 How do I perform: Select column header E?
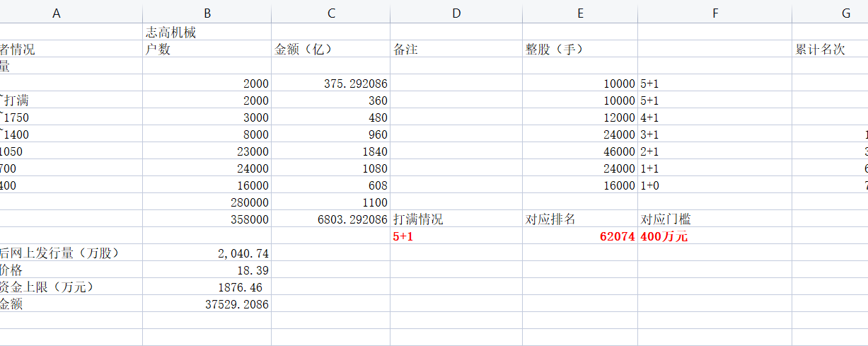(580, 12)
